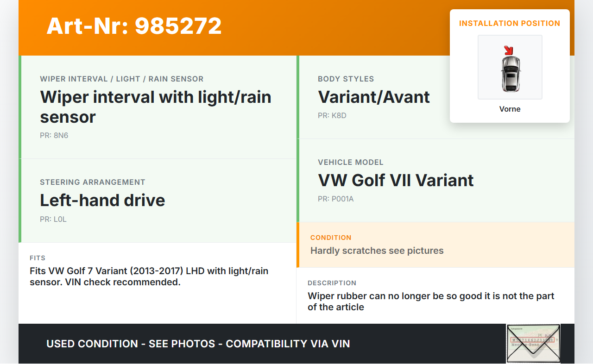Click the 'PR: L0L' code

click(53, 220)
